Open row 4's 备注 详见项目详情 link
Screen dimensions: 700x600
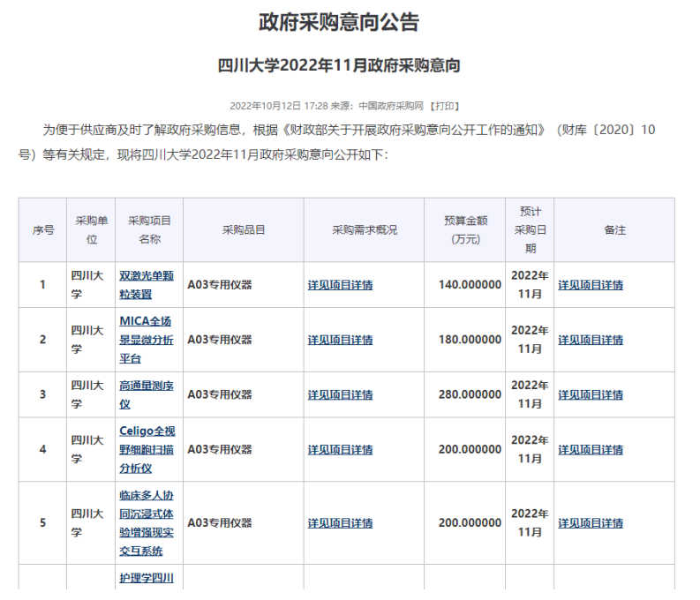coord(591,450)
